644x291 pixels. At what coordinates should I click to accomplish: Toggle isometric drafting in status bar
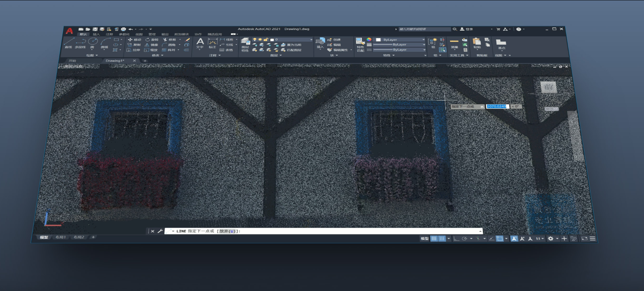478,239
